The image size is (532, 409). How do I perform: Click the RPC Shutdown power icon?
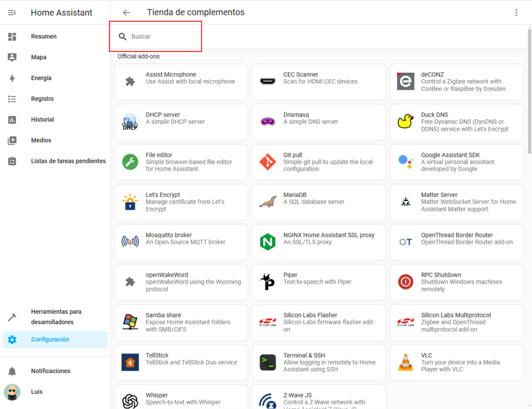pos(405,282)
